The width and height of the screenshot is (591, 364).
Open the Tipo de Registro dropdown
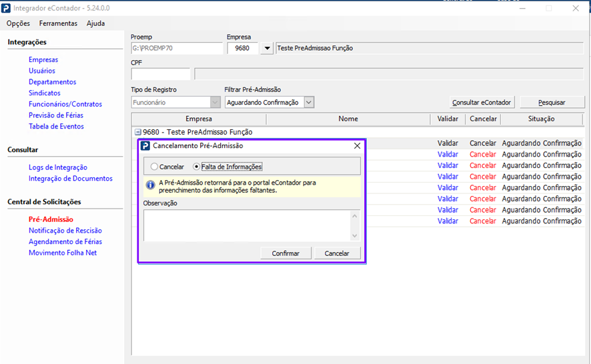click(215, 102)
